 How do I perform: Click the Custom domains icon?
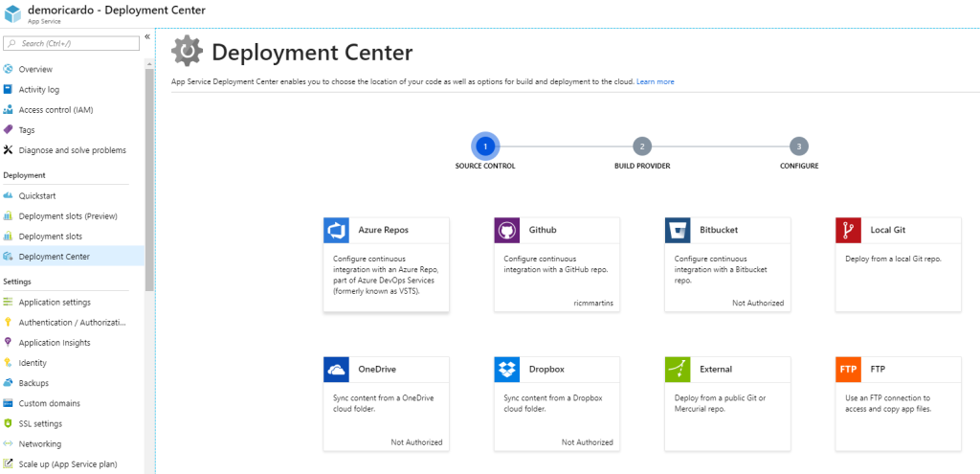[x=8, y=403]
